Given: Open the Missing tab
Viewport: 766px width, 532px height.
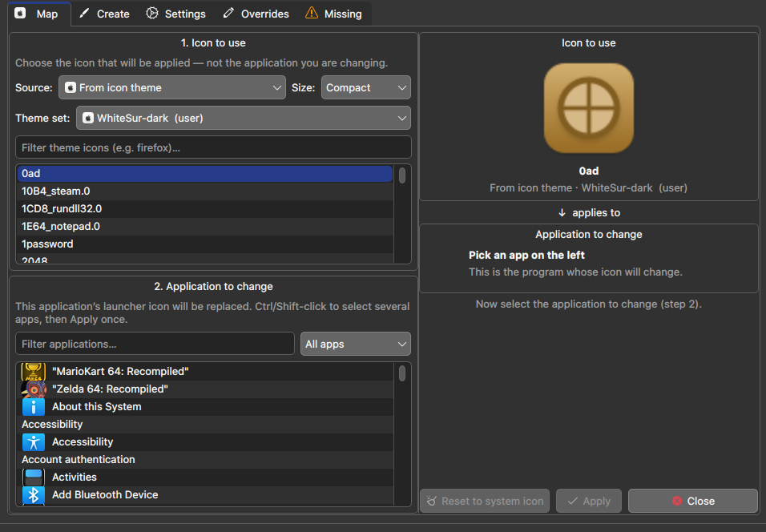Looking at the screenshot, I should [333, 14].
